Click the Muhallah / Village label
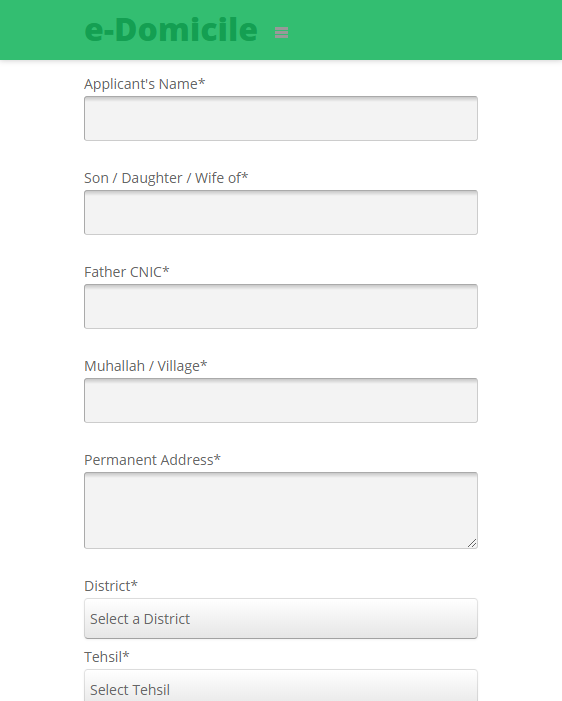The image size is (562, 701). click(x=145, y=366)
